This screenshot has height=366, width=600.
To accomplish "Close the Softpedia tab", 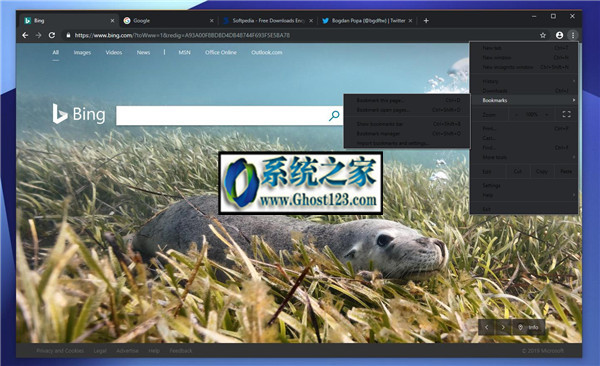I will pos(311,21).
